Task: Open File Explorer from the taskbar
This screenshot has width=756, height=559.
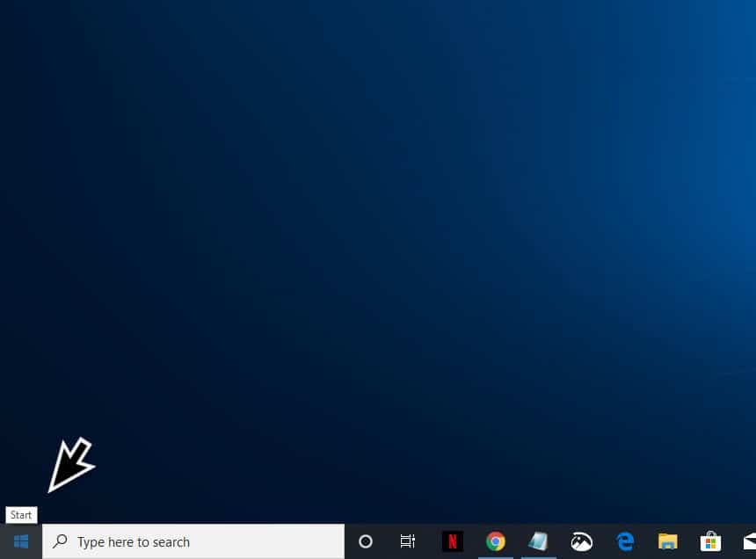Action: [x=668, y=541]
